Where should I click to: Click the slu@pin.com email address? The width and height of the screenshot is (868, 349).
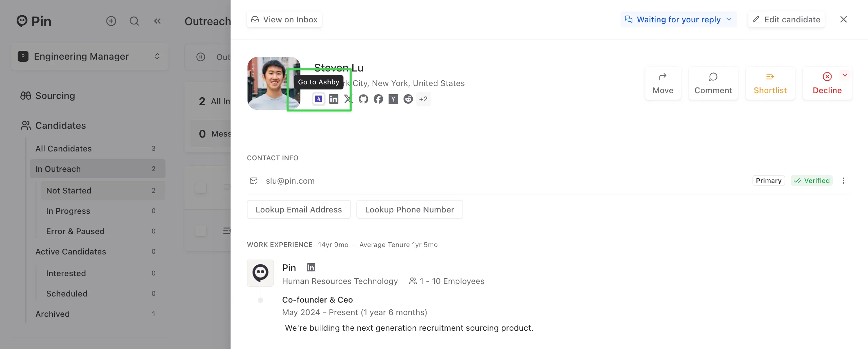[290, 181]
